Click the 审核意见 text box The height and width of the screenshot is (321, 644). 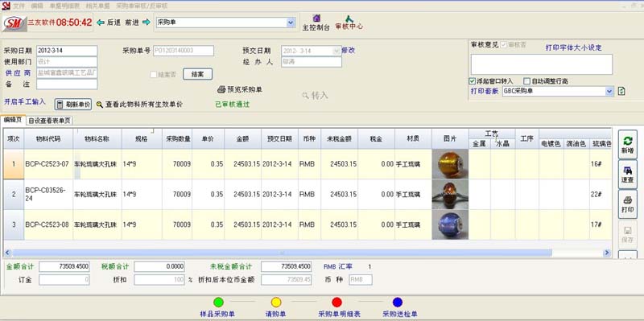pos(541,64)
